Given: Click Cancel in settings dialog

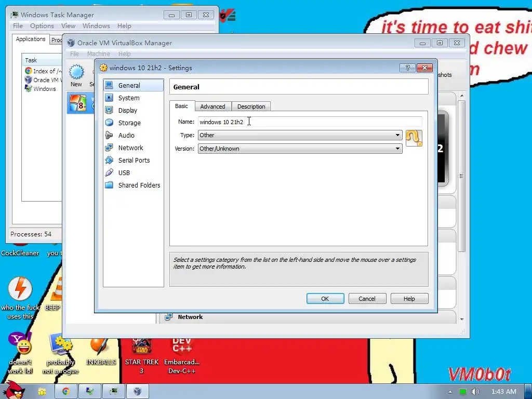Looking at the screenshot, I should (367, 299).
